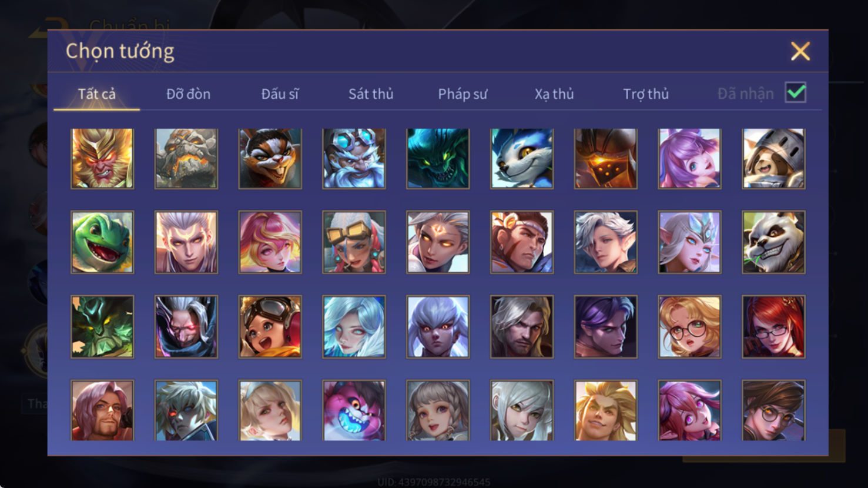868x488 pixels.
Task: Open the Đấu sĩ tab
Action: pyautogui.click(x=280, y=94)
